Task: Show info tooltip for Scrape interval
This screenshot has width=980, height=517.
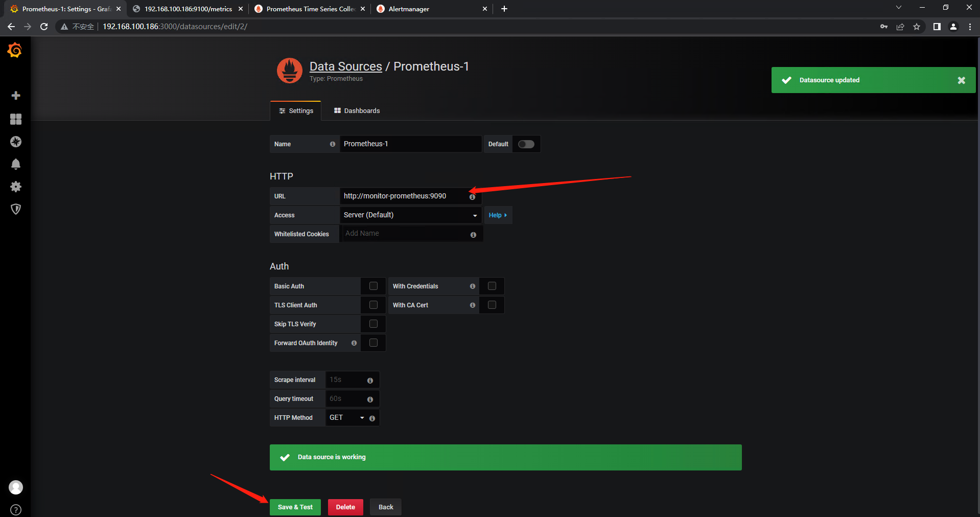Action: [370, 380]
